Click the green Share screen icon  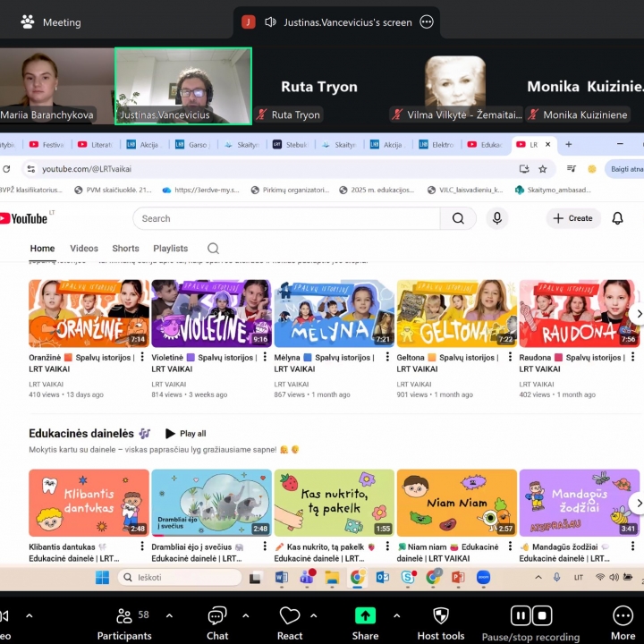pyautogui.click(x=365, y=615)
